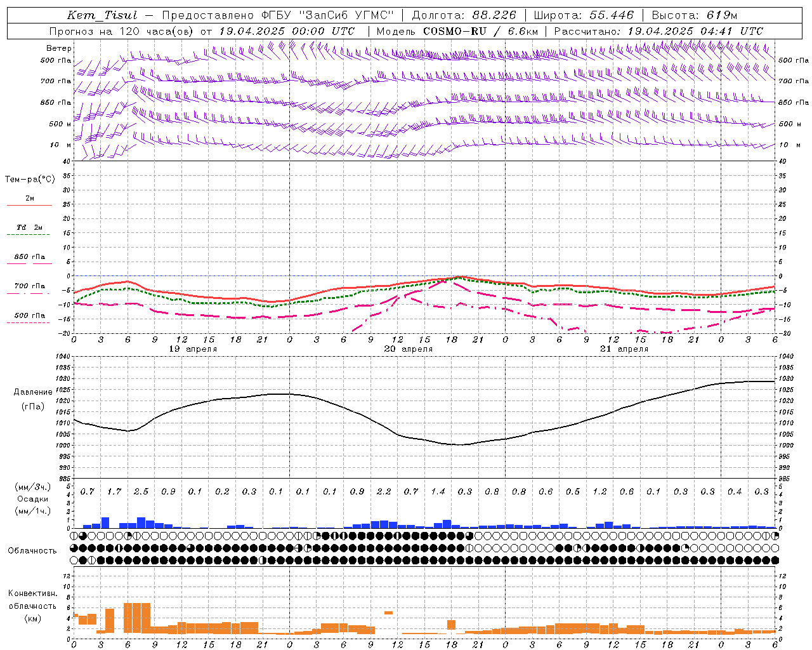Click the station name Kem_Tisui

101,15
